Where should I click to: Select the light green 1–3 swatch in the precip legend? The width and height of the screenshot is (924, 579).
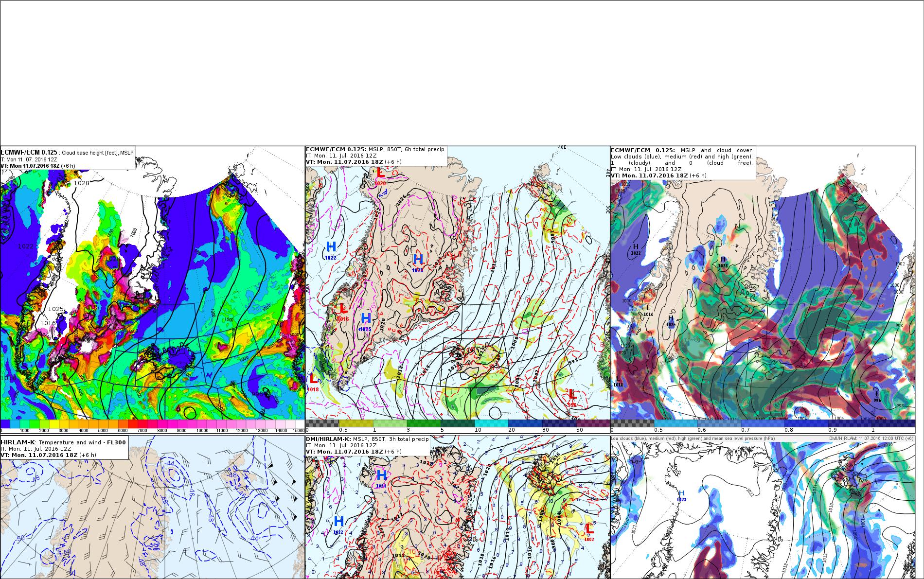[390, 423]
